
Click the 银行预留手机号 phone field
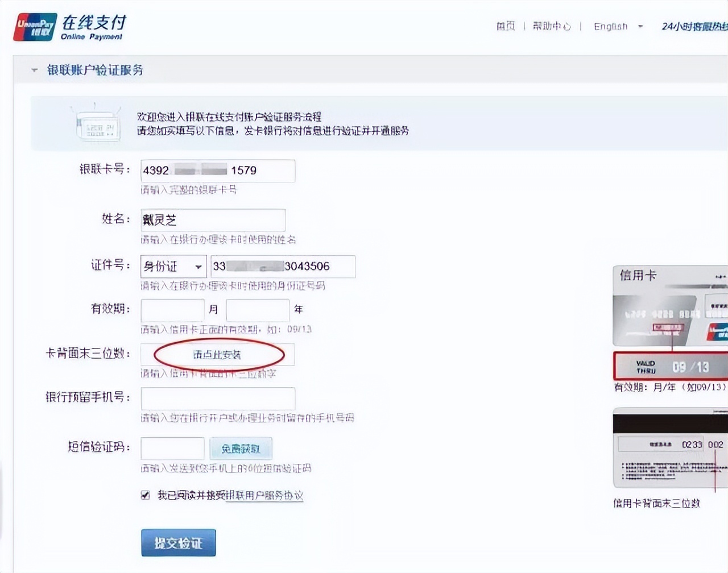pyautogui.click(x=218, y=398)
